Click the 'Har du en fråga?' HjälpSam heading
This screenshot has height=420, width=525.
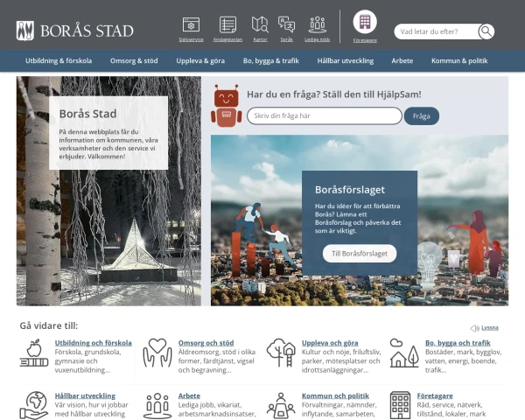[334, 94]
